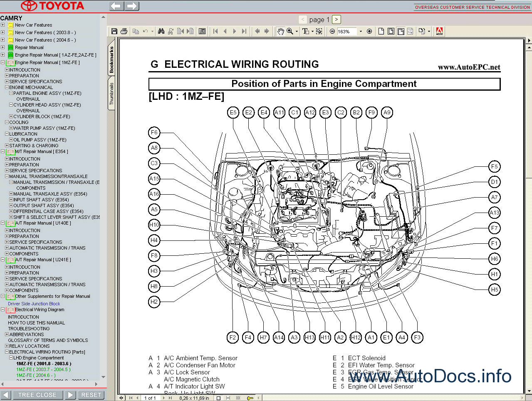Click the Toyota back arrow button
This screenshot has height=401, width=532.
coord(116,6)
